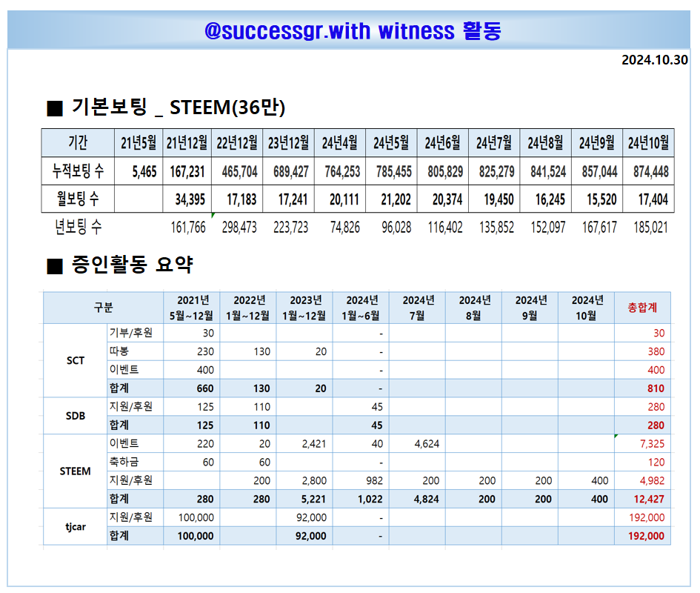Screen dimensions: 700x593
Task: Click the '기간' header cell
Action: coord(78,143)
